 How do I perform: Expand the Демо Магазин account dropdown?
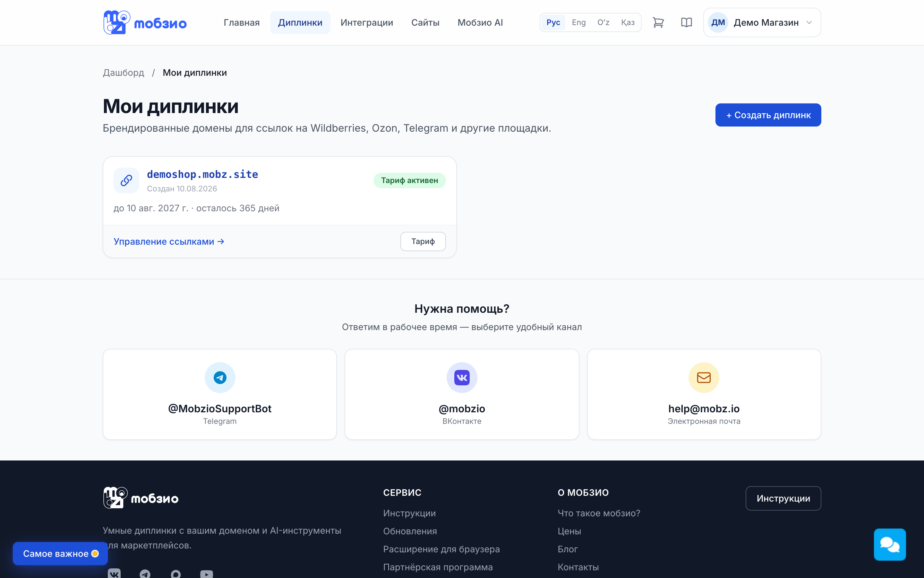click(762, 22)
